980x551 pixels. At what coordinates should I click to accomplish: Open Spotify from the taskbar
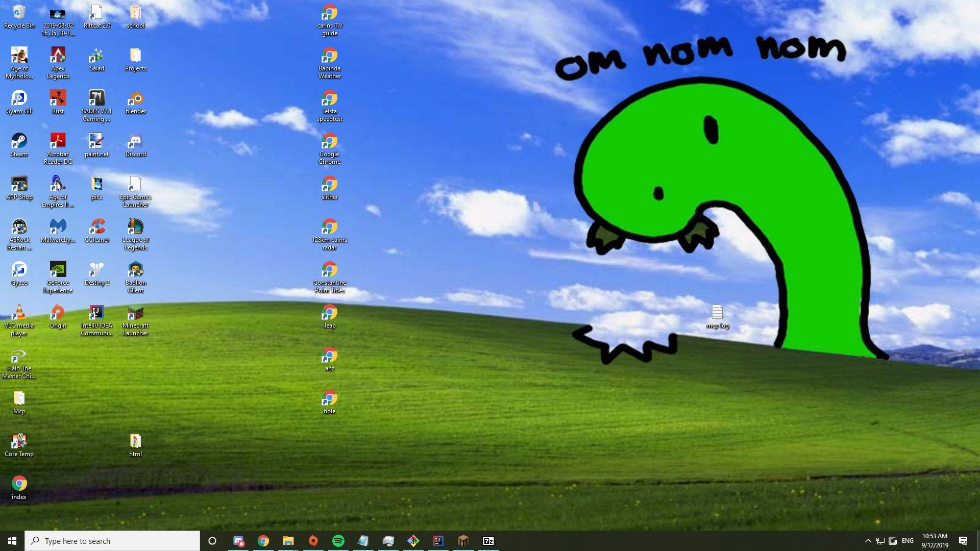[338, 541]
